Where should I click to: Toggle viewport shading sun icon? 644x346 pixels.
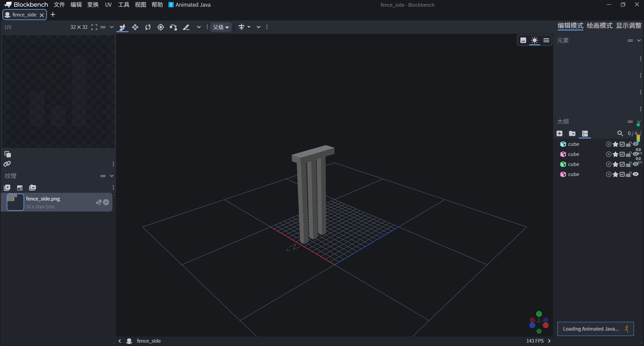click(535, 40)
